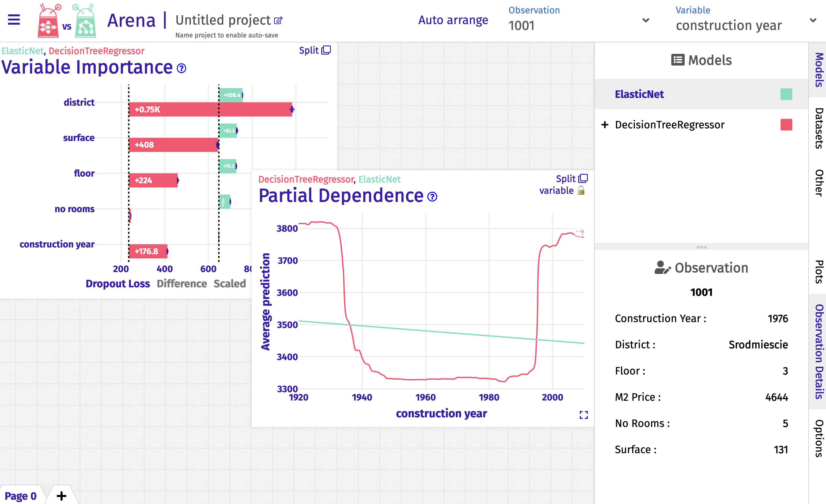Switch to Difference view mode
Screen dimensions: 826x504
pos(182,284)
